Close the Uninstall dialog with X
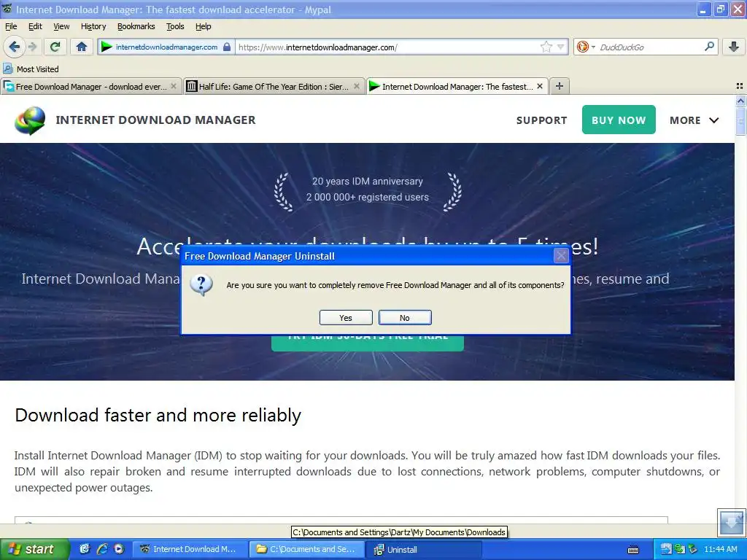Viewport: 747px width, 560px height. tap(561, 256)
